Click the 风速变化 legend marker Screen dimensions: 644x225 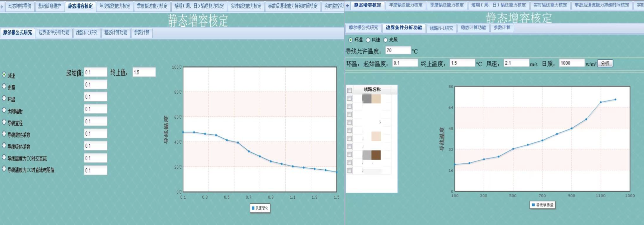click(253, 208)
